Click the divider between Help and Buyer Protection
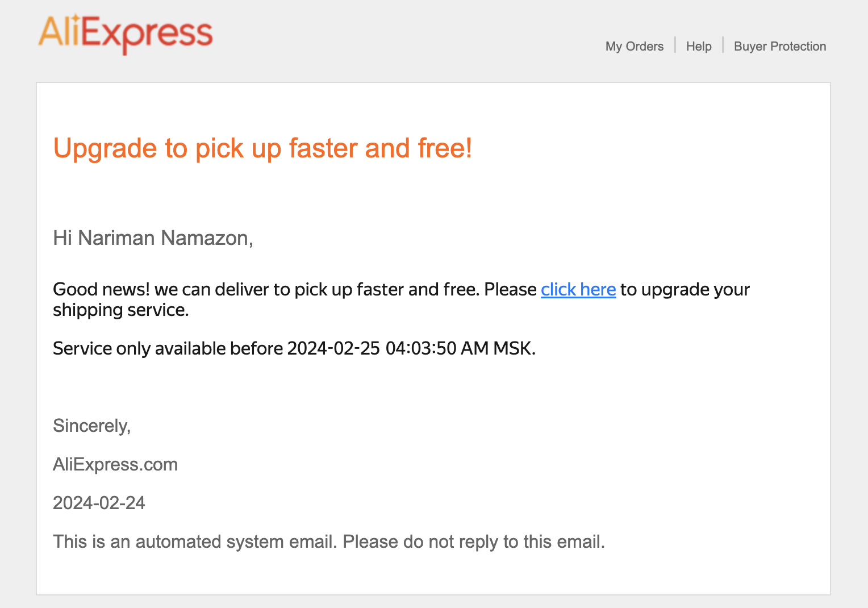The height and width of the screenshot is (608, 868). [723, 45]
